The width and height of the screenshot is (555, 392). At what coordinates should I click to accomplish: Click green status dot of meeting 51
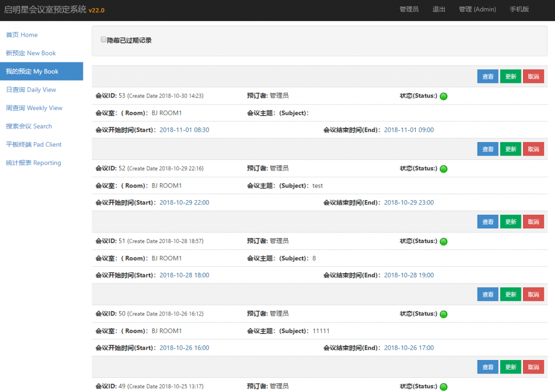point(443,241)
